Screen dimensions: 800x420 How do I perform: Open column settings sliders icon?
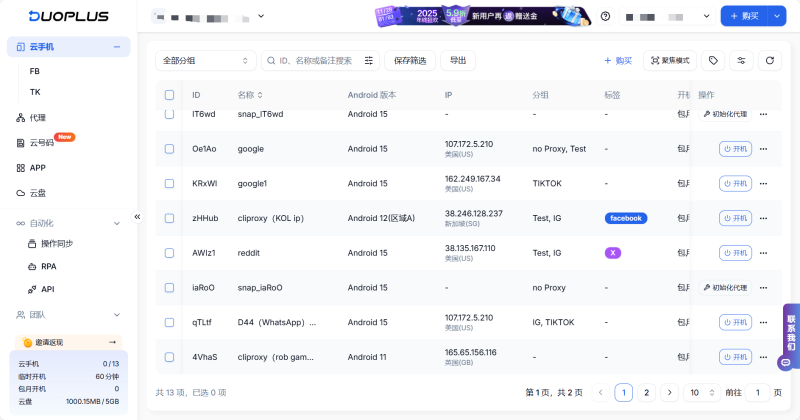[x=741, y=61]
